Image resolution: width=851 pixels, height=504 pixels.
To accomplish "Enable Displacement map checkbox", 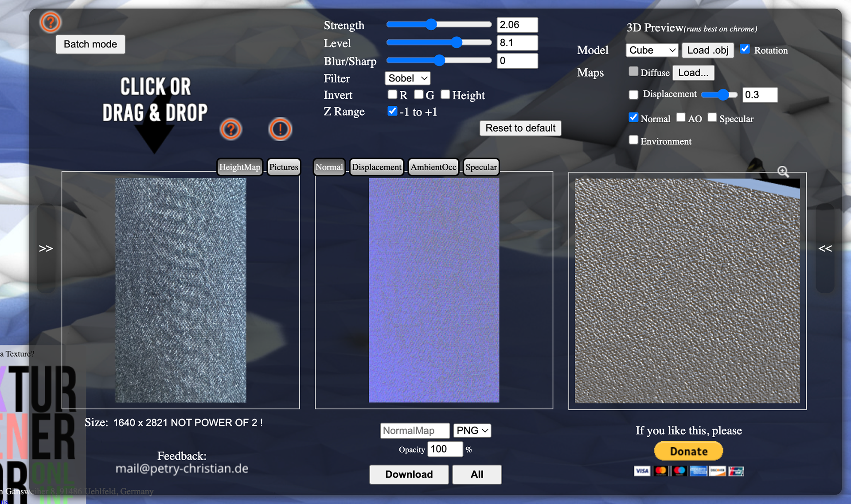I will [633, 94].
